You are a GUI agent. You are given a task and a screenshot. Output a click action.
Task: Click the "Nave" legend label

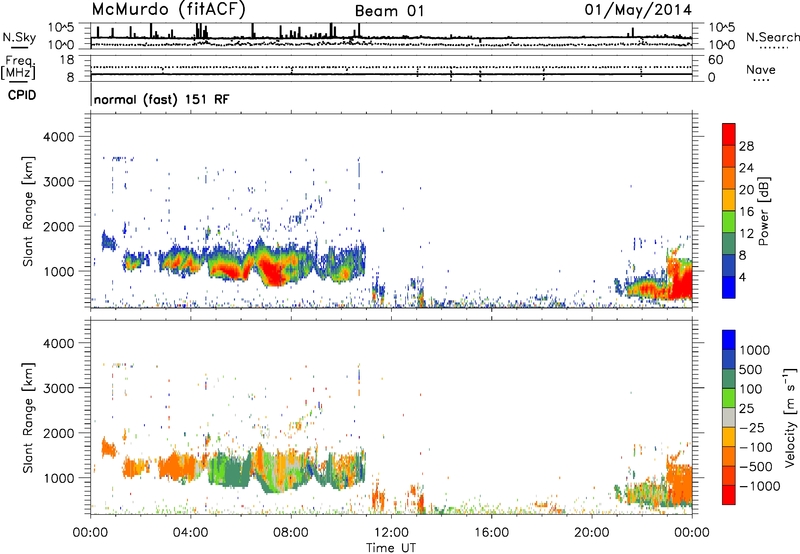point(761,70)
